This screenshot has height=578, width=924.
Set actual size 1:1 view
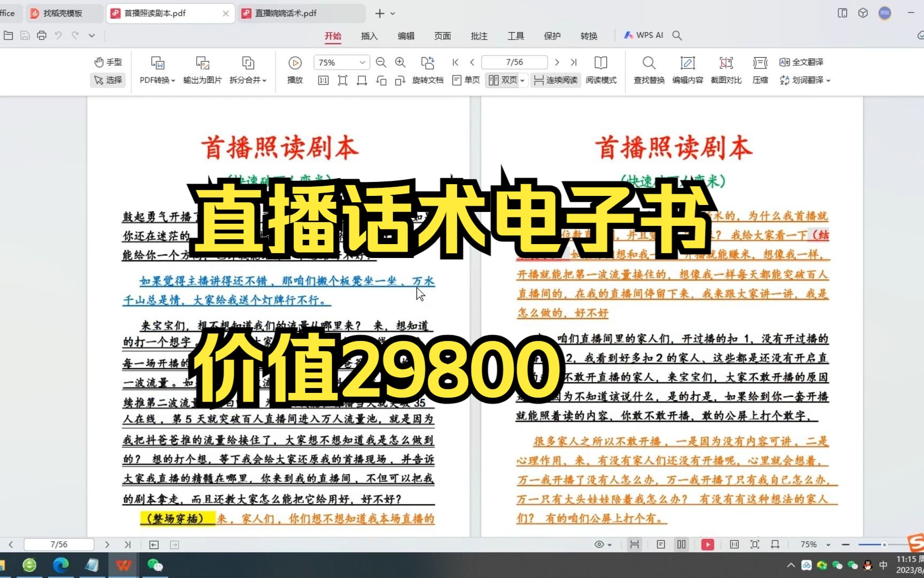(323, 80)
